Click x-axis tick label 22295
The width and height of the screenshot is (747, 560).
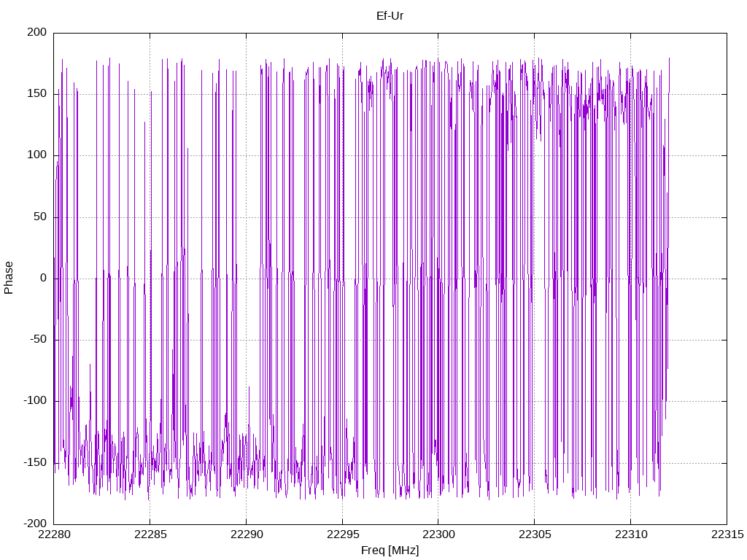pyautogui.click(x=343, y=534)
